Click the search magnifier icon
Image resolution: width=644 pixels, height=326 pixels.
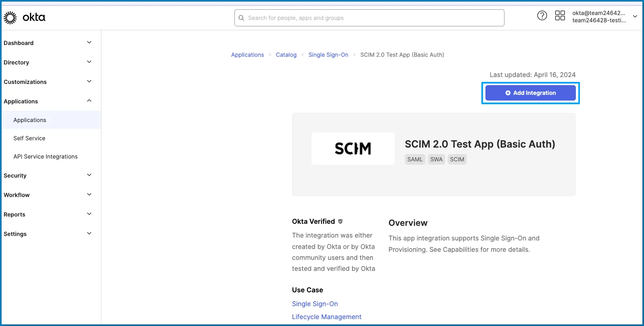[x=241, y=18]
